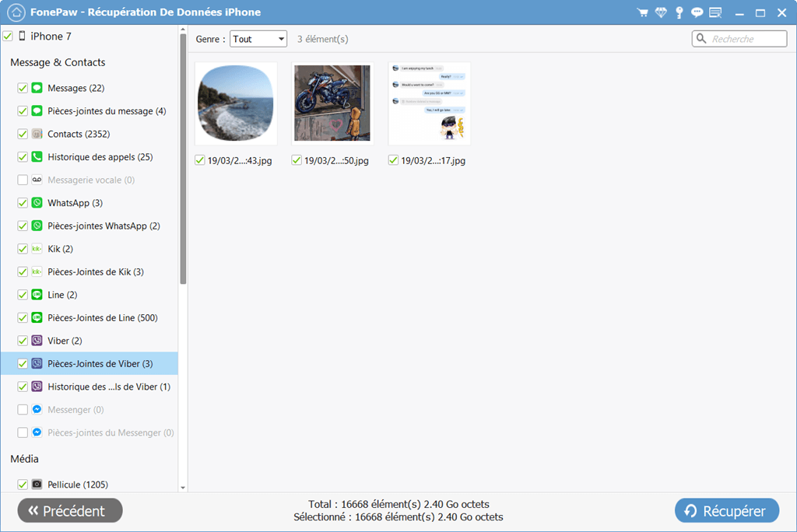Click the sidebar scroll down arrow
Viewport: 797px width, 532px height.
point(183,488)
